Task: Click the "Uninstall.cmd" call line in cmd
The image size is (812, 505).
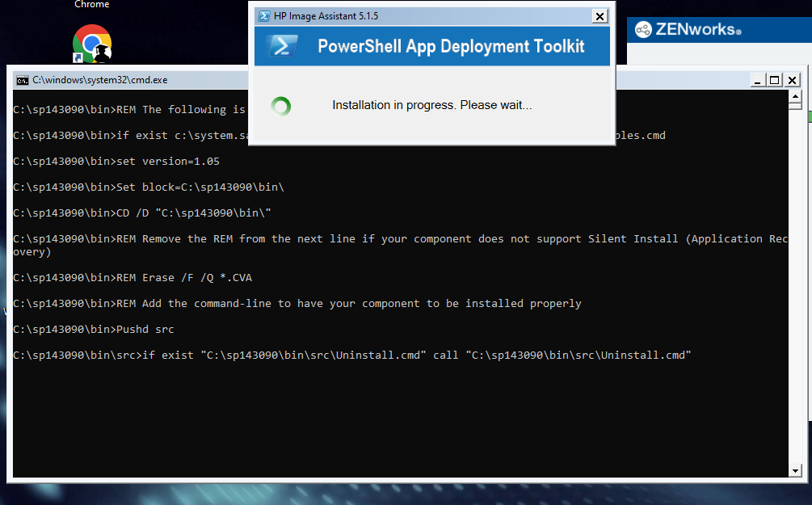Action: pyautogui.click(x=352, y=356)
